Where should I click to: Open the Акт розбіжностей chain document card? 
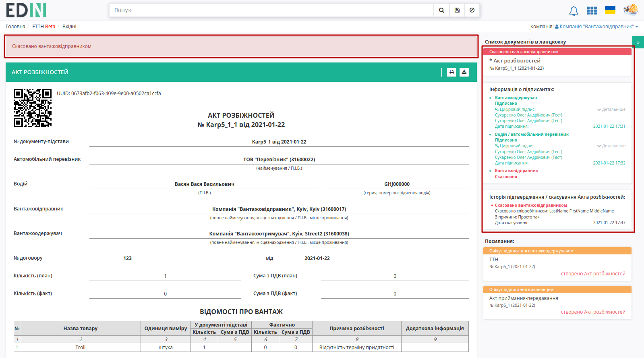tap(557, 62)
